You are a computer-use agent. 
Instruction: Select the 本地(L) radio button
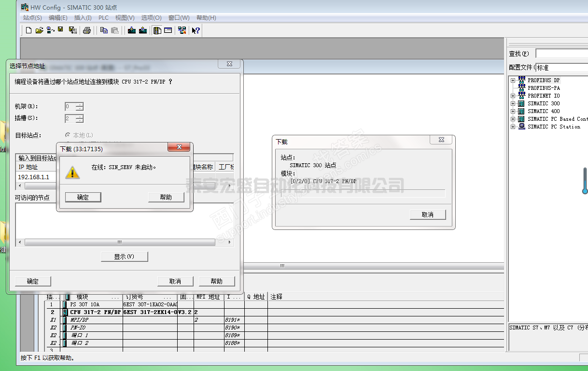(68, 135)
